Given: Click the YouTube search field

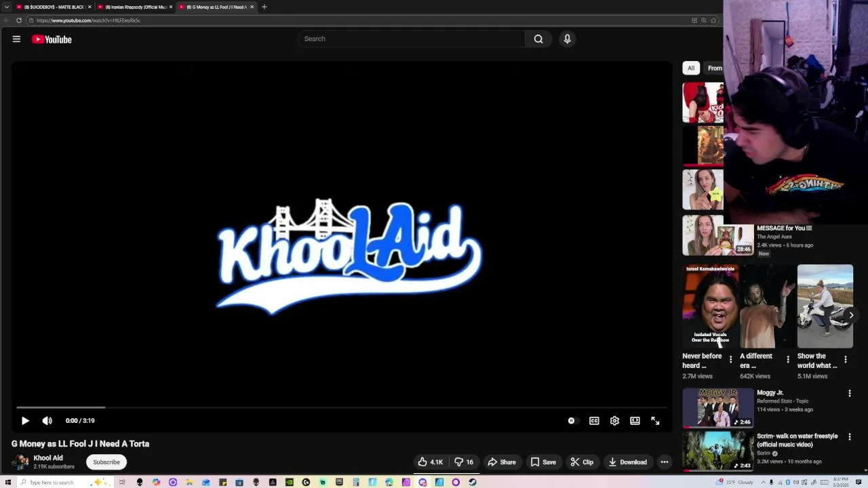Looking at the screenshot, I should pyautogui.click(x=411, y=39).
